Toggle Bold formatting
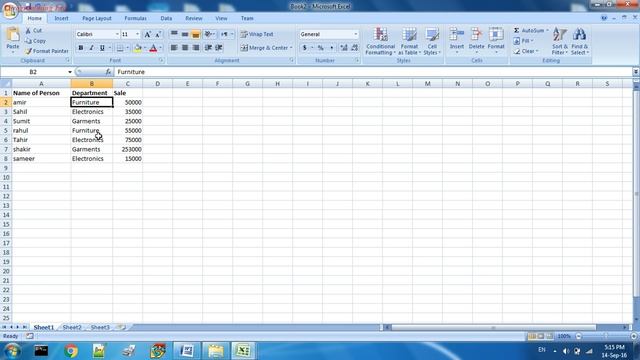The height and width of the screenshot is (360, 640). pyautogui.click(x=80, y=48)
